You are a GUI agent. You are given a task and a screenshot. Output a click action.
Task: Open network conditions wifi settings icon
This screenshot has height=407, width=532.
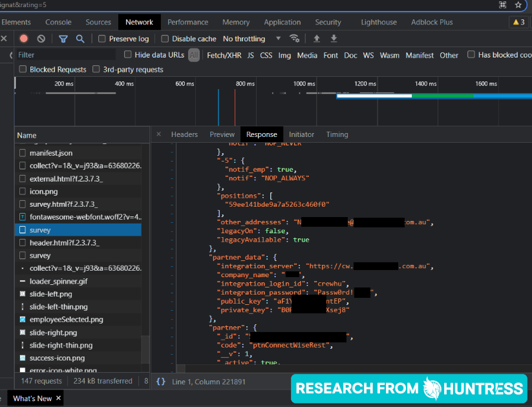pos(295,38)
